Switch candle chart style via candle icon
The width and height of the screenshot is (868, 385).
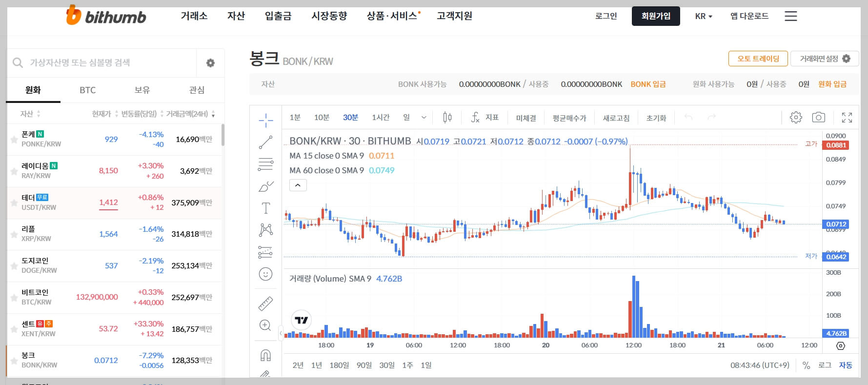(x=447, y=117)
